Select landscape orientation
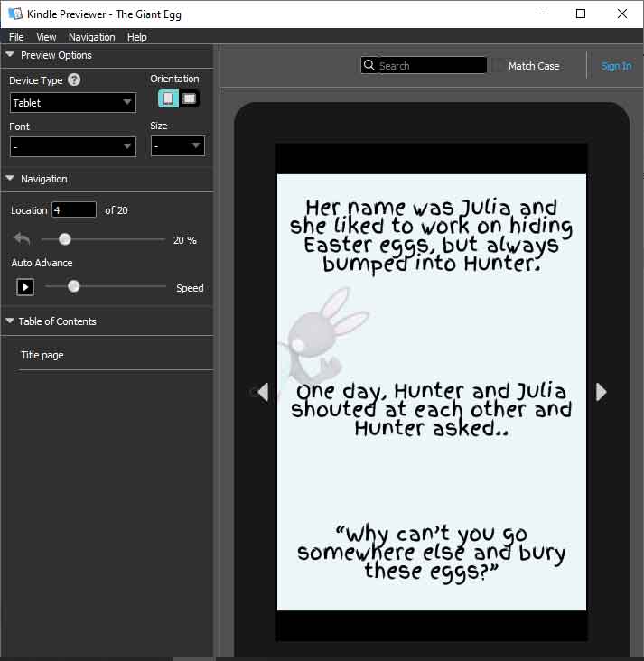This screenshot has height=661, width=644. click(x=189, y=98)
